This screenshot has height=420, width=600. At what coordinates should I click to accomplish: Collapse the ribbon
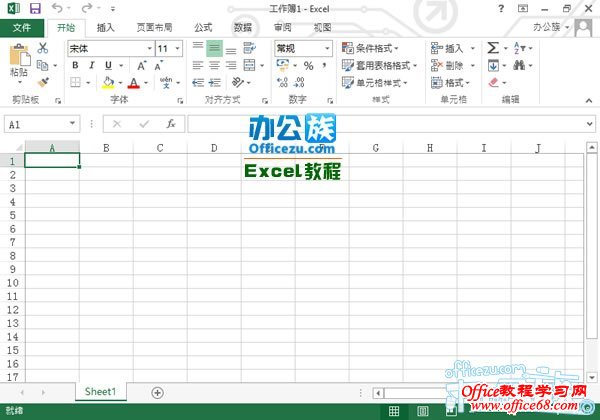[x=589, y=101]
